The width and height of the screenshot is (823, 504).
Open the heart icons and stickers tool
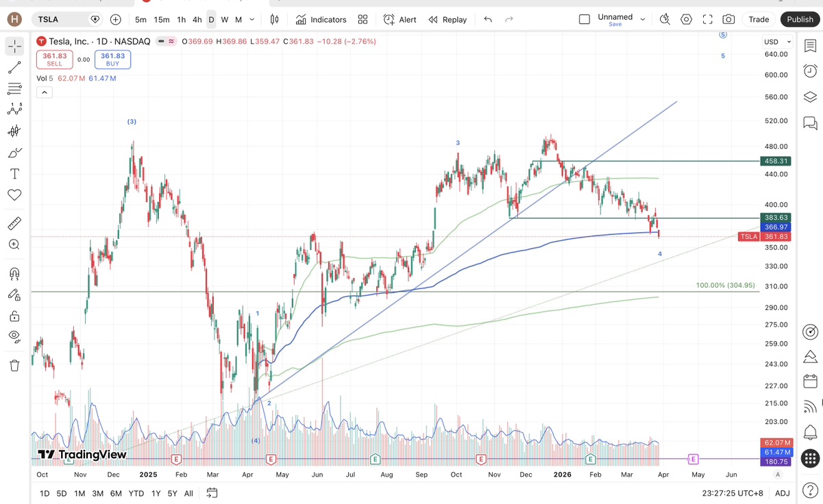point(14,195)
